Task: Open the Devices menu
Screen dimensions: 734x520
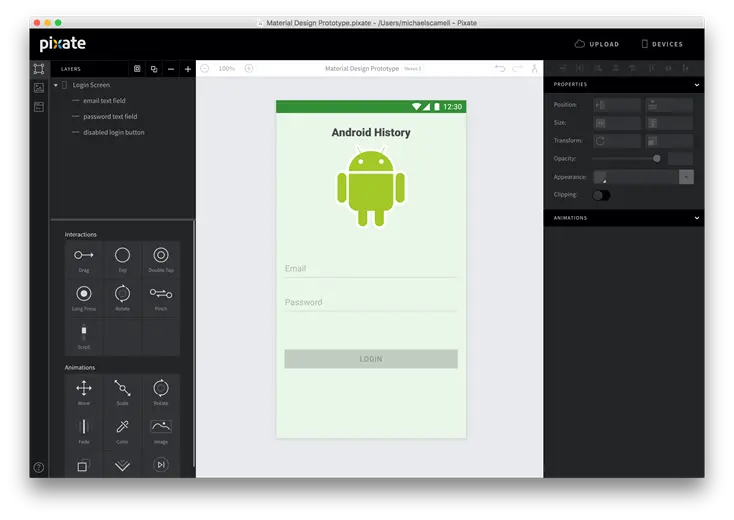Action: pos(662,44)
